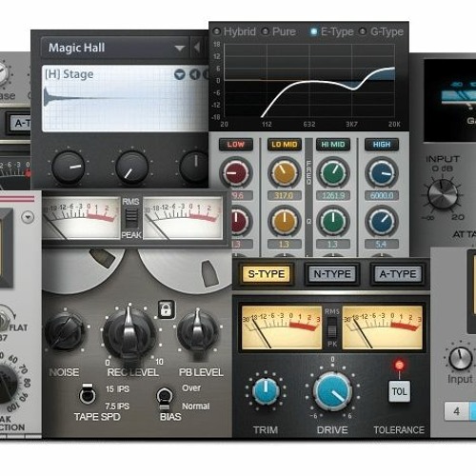Click the 1.3 Q value under HI MID

pos(333,245)
